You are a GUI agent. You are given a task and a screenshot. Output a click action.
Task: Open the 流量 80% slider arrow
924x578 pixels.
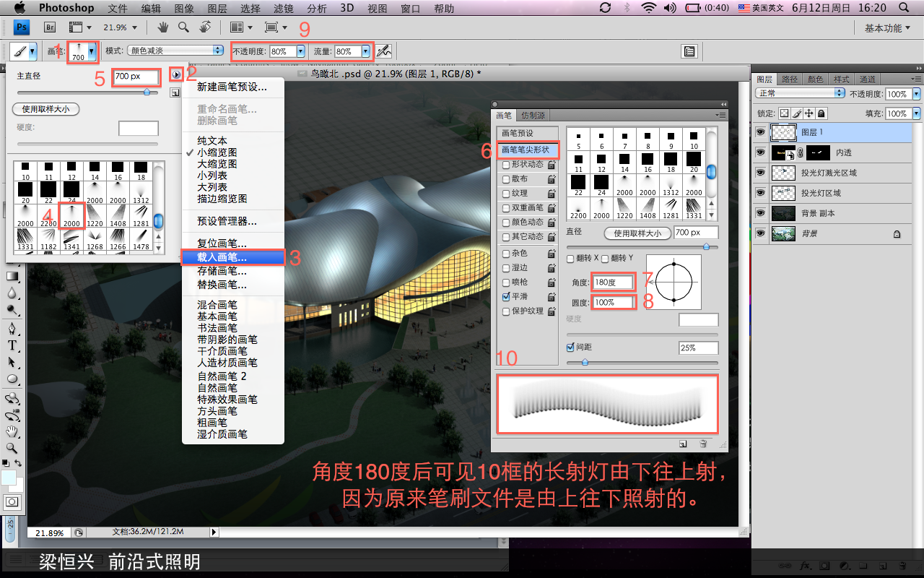[365, 52]
